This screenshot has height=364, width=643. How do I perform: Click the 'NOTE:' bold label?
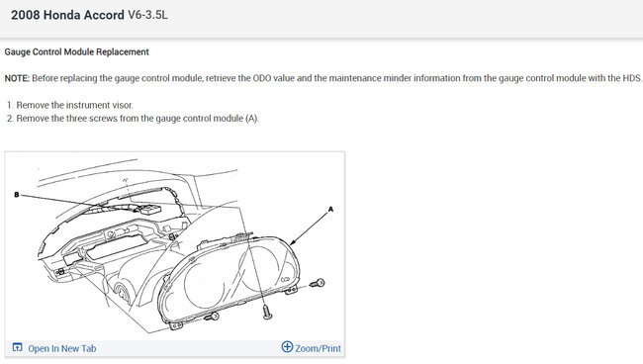click(x=17, y=78)
